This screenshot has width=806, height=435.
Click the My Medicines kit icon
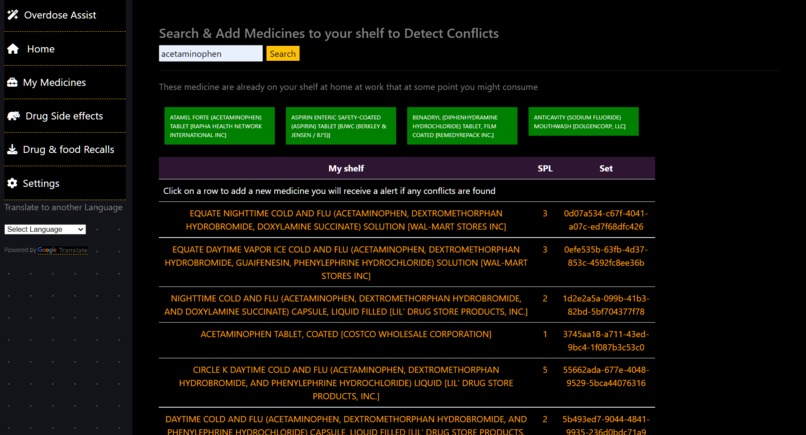point(12,82)
